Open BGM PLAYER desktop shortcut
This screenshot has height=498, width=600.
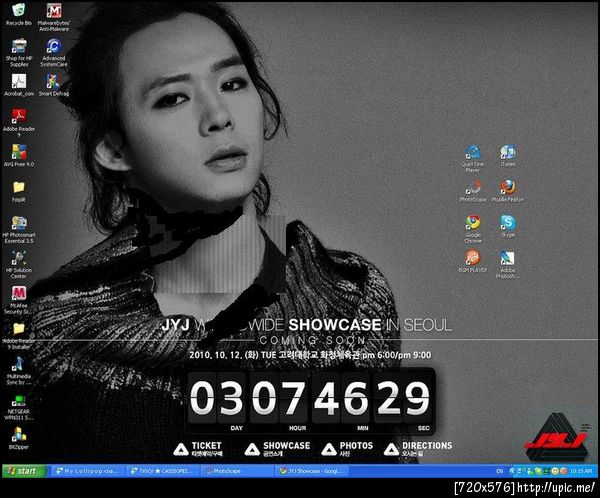[473, 261]
